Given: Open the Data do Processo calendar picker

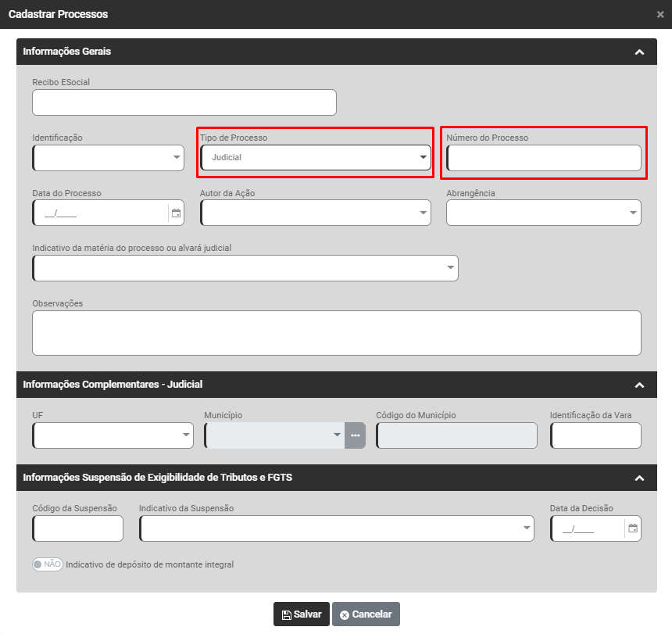Looking at the screenshot, I should pyautogui.click(x=176, y=213).
